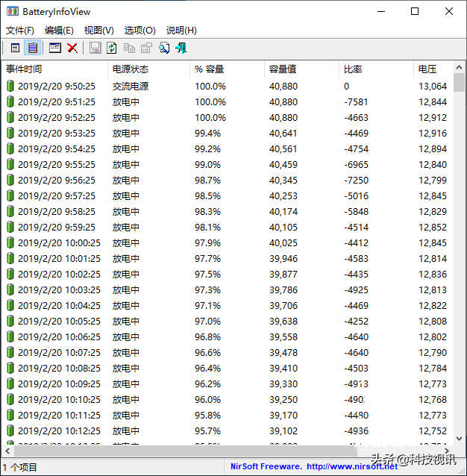Toggle the battery log view toolbar icon

click(33, 48)
